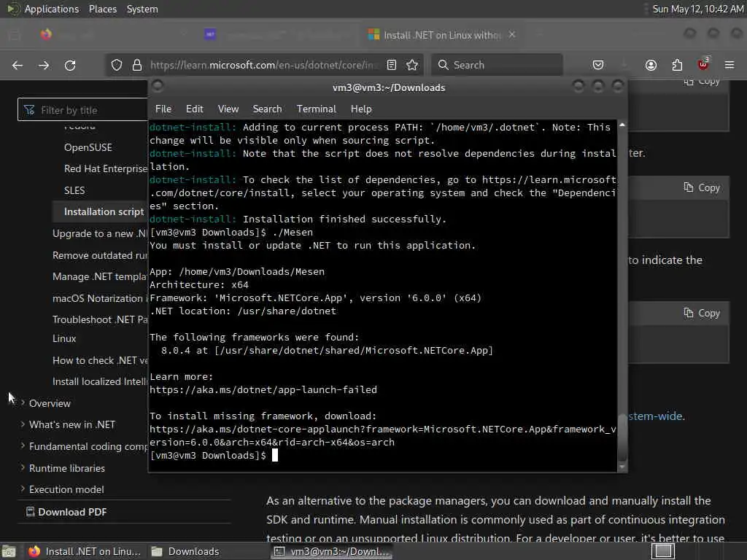This screenshot has width=747, height=560.
Task: Select Installation script sidebar entry
Action: [x=104, y=212]
